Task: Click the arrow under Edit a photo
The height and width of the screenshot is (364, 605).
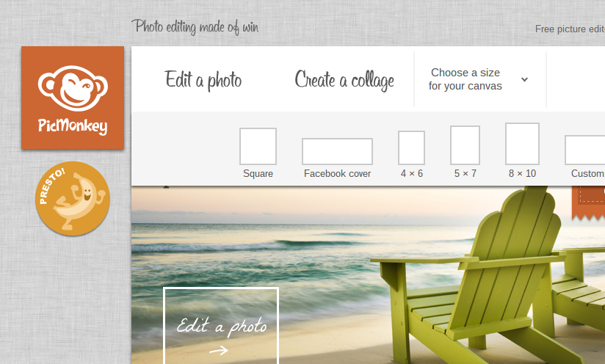Action: click(218, 351)
